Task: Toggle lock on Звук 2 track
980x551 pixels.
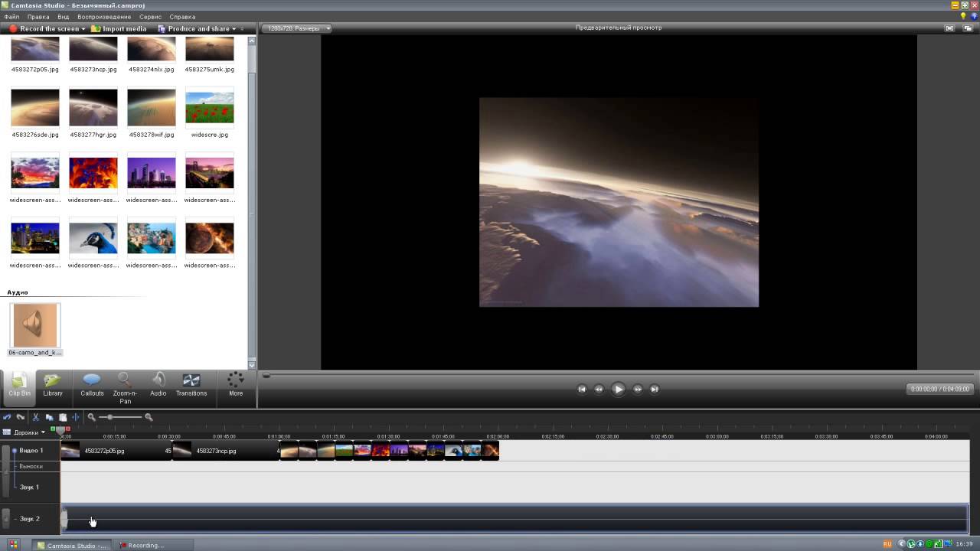Action: coord(6,518)
